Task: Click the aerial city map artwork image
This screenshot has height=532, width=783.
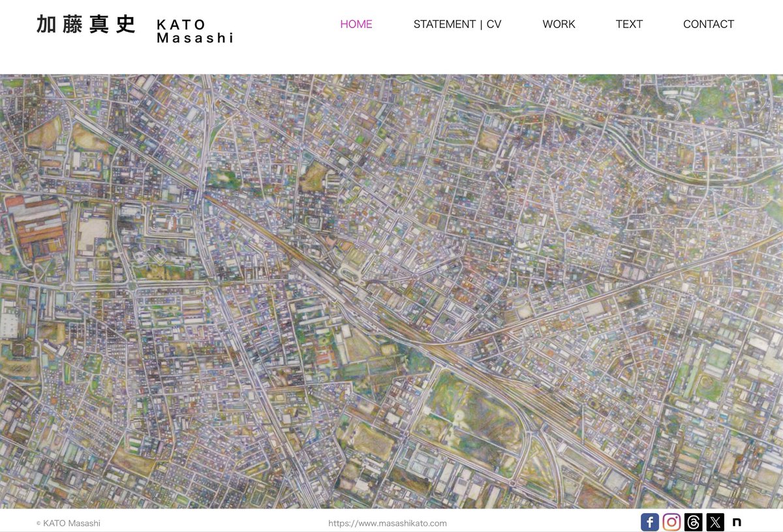Action: click(x=391, y=291)
